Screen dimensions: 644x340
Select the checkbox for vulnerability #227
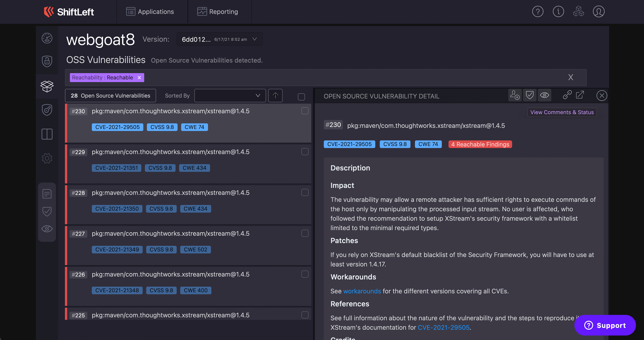(x=305, y=233)
